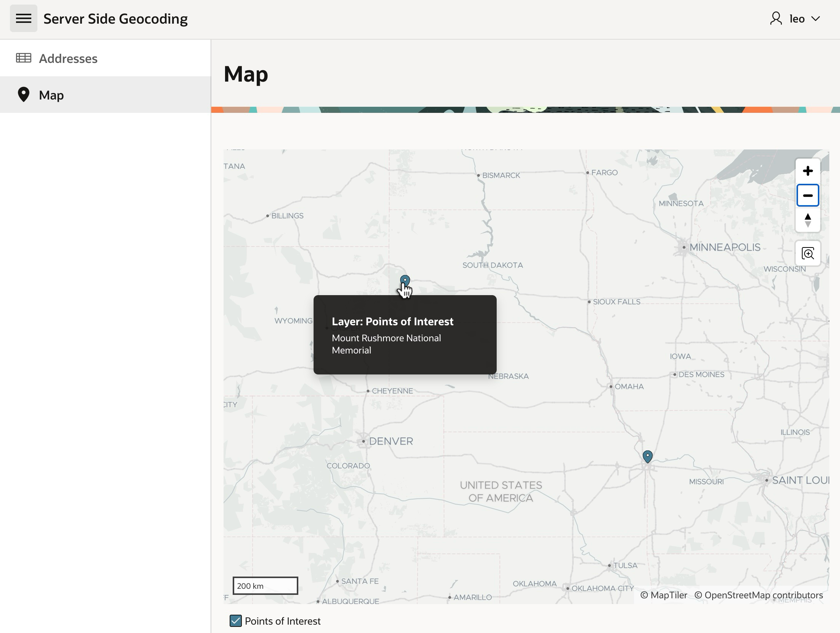Open the OpenStreetMap contributors link

coord(758,595)
